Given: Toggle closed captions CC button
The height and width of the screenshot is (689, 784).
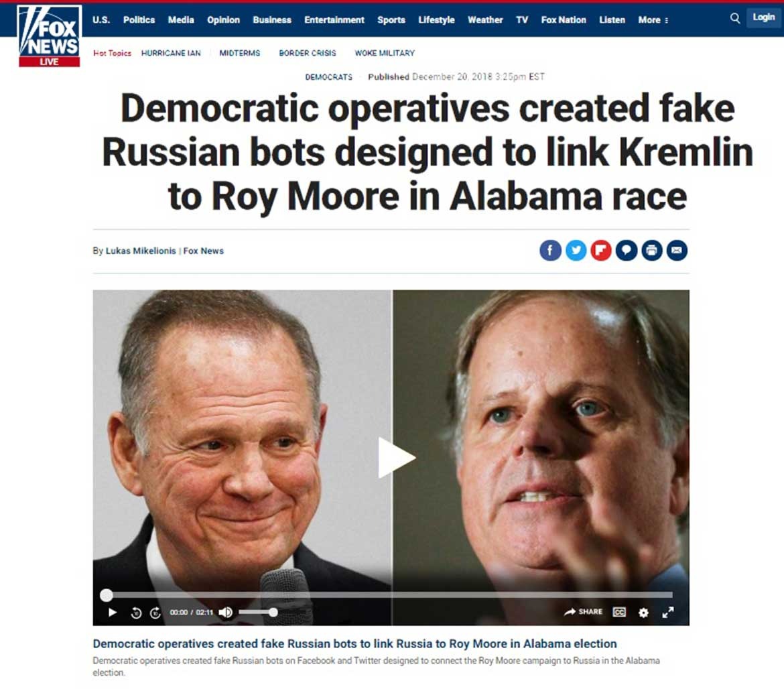Looking at the screenshot, I should pyautogui.click(x=619, y=613).
